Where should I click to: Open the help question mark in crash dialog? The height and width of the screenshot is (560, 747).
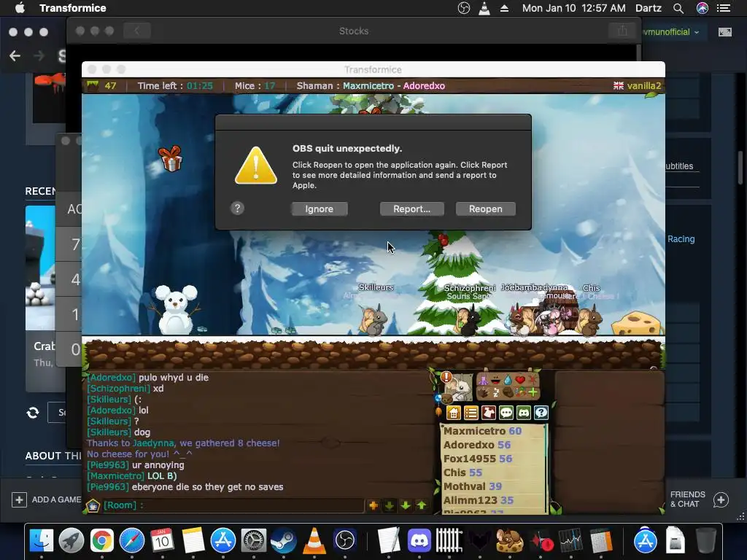pos(237,208)
